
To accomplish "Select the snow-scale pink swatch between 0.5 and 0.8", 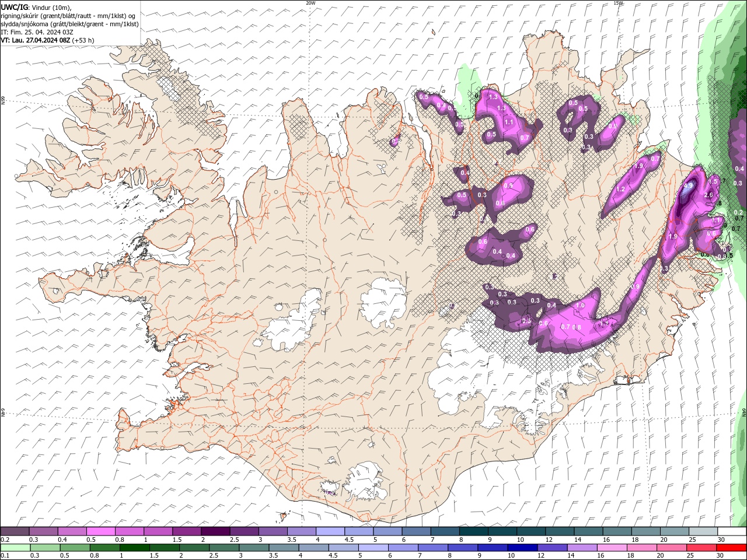I will tap(100, 531).
